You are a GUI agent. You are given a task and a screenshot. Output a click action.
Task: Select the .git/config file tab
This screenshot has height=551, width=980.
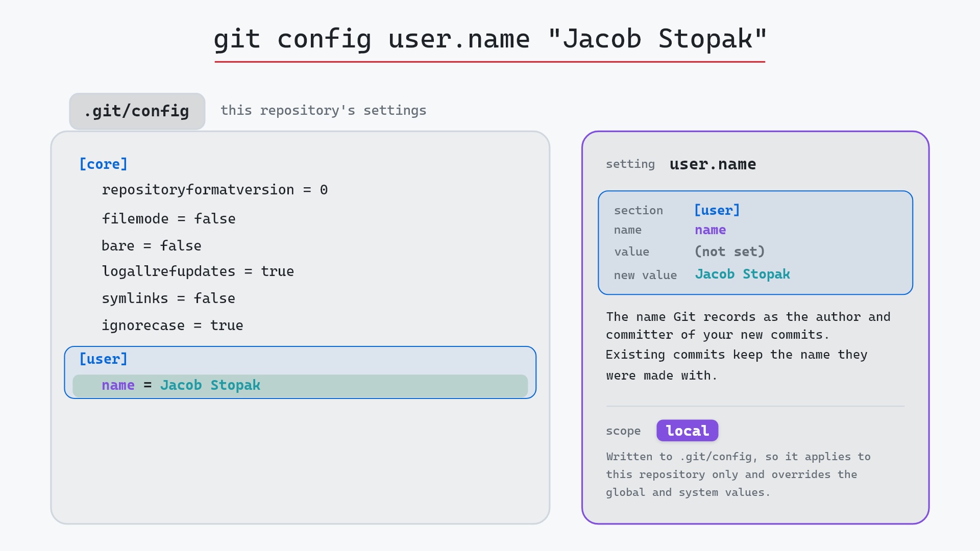tap(137, 111)
